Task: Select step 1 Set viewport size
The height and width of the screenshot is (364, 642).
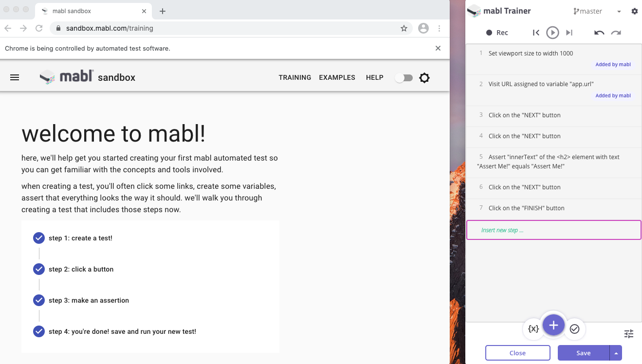Action: (554, 58)
